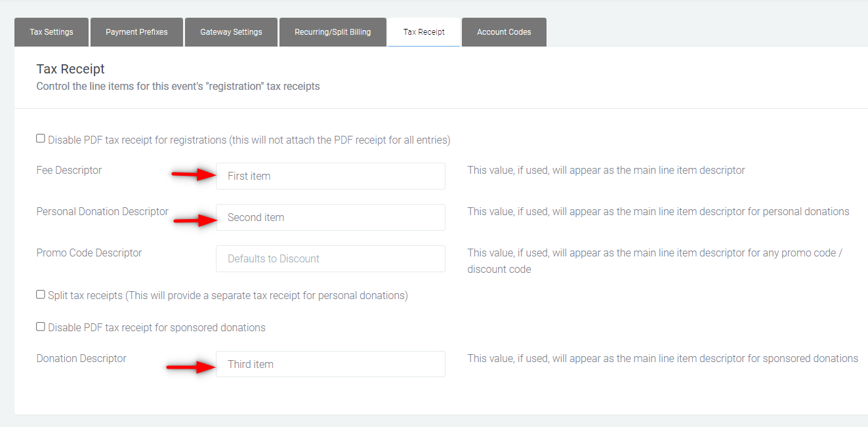Click the Fee Descriptor input field
The image size is (868, 427).
tap(331, 176)
